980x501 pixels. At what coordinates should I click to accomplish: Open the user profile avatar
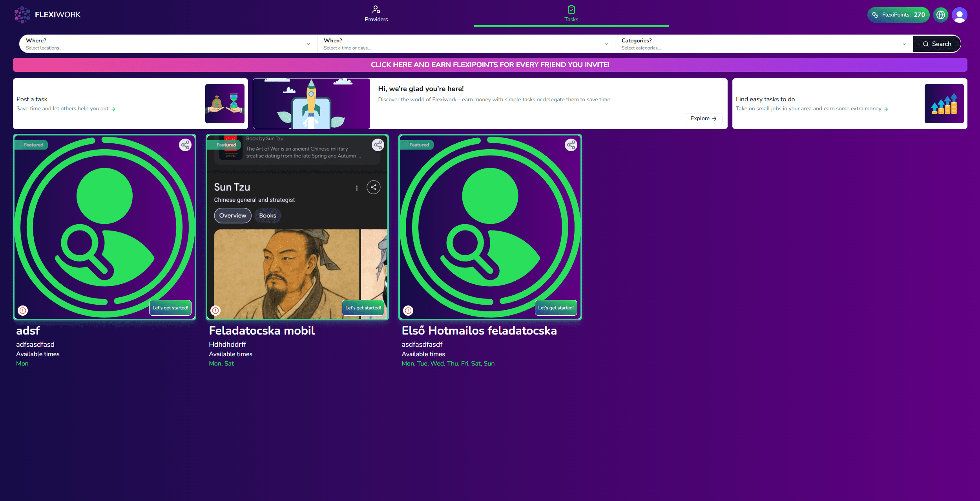pos(959,15)
